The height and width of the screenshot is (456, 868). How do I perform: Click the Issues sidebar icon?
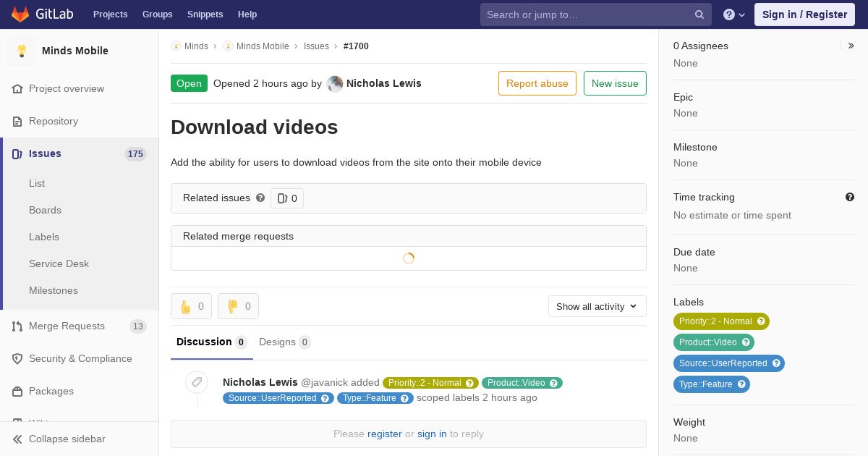(17, 153)
